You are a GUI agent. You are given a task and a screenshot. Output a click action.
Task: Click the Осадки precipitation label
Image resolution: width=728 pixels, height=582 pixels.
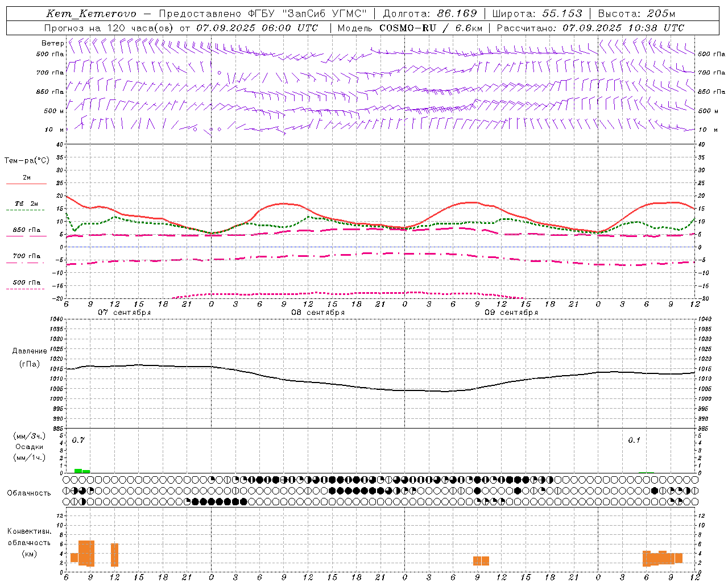30,447
